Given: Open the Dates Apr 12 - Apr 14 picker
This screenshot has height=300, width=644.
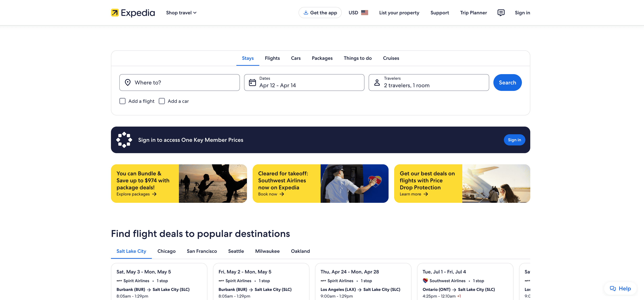Looking at the screenshot, I should [x=304, y=82].
